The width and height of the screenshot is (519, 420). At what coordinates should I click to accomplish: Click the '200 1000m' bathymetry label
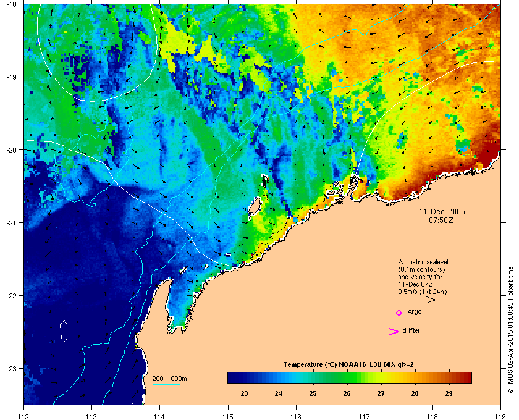(169, 379)
